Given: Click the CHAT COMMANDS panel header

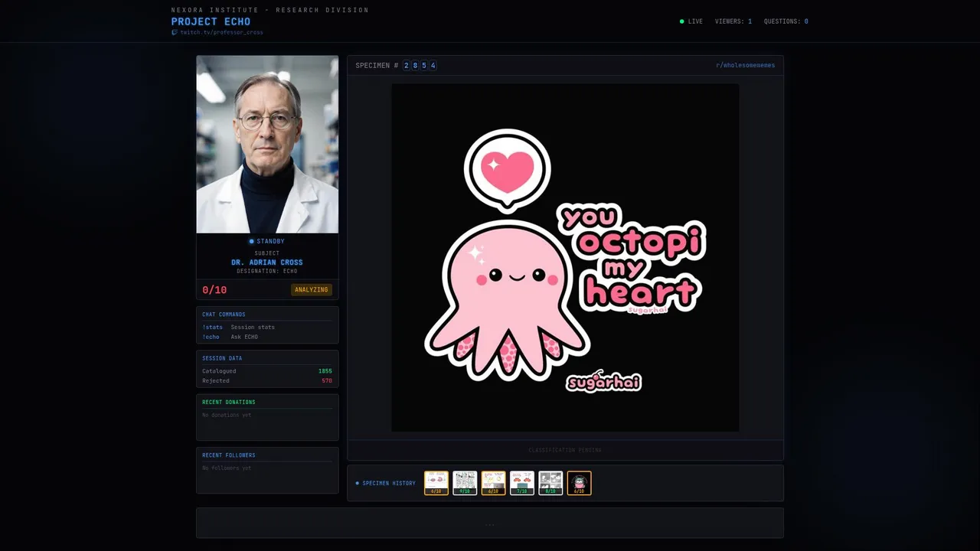Looking at the screenshot, I should coord(224,315).
